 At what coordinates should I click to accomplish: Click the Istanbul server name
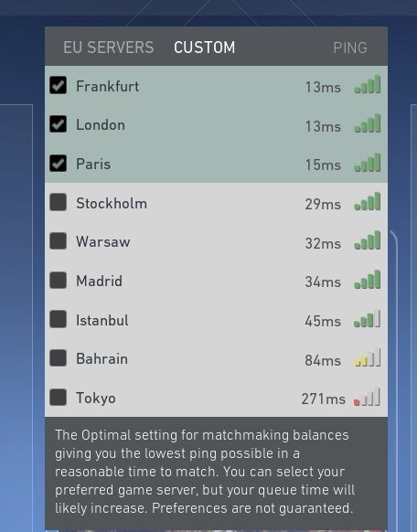tap(102, 320)
